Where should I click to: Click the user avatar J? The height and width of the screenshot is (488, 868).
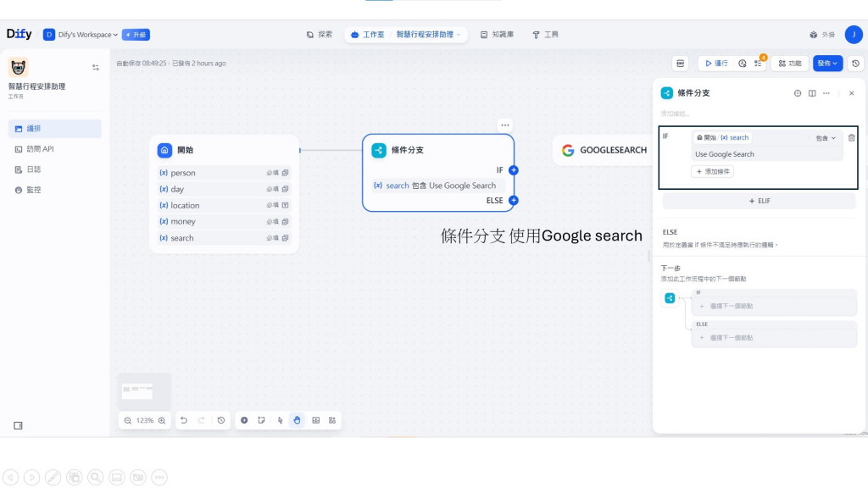click(x=854, y=34)
